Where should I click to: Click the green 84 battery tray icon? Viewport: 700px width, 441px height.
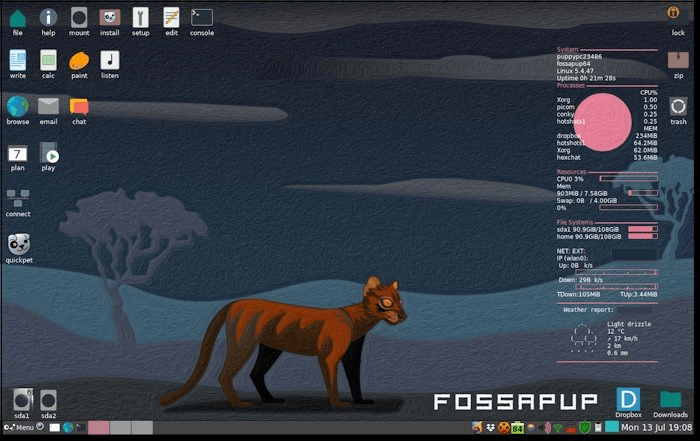pos(517,428)
